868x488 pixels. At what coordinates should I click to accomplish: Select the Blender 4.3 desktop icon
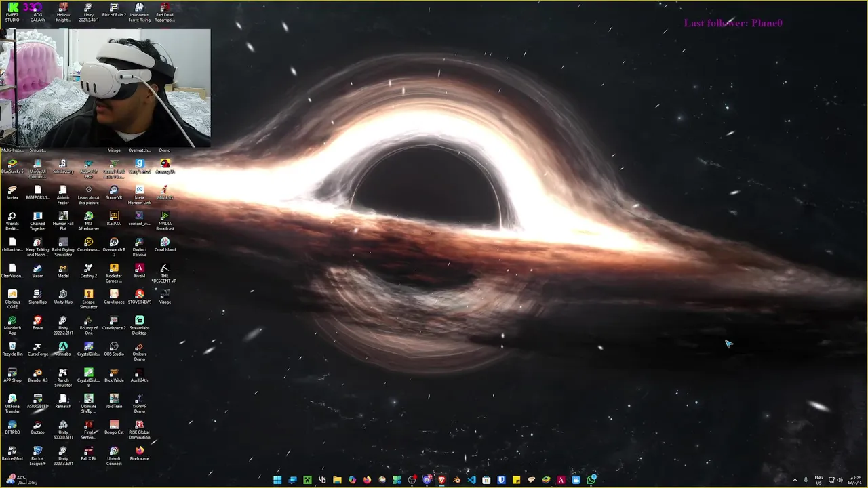point(38,375)
